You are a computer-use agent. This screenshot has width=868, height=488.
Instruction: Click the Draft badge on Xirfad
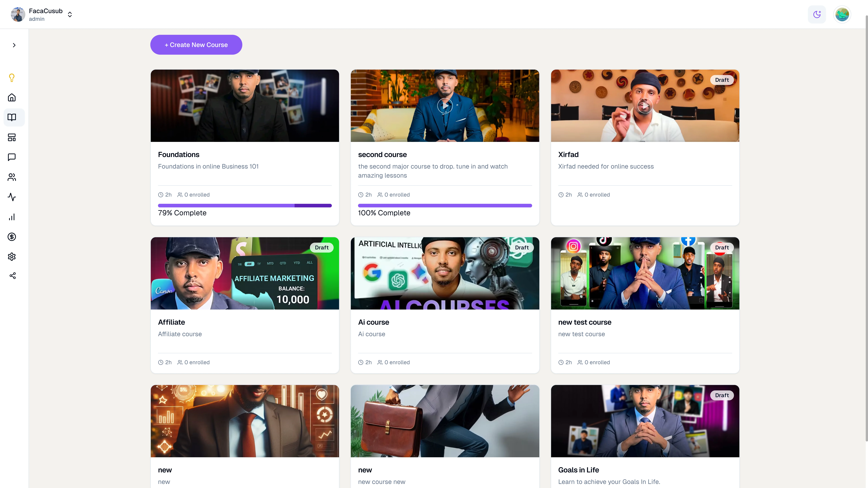pyautogui.click(x=722, y=80)
